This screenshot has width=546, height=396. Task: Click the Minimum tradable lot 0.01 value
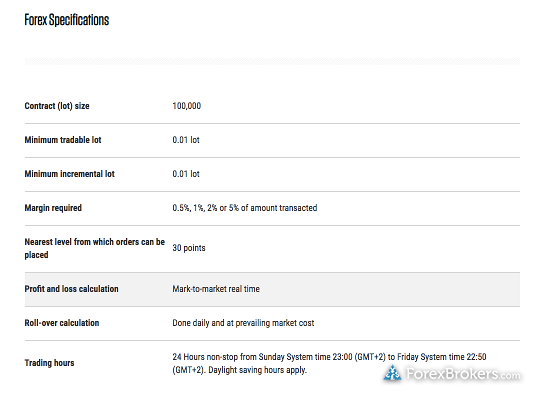pos(186,140)
